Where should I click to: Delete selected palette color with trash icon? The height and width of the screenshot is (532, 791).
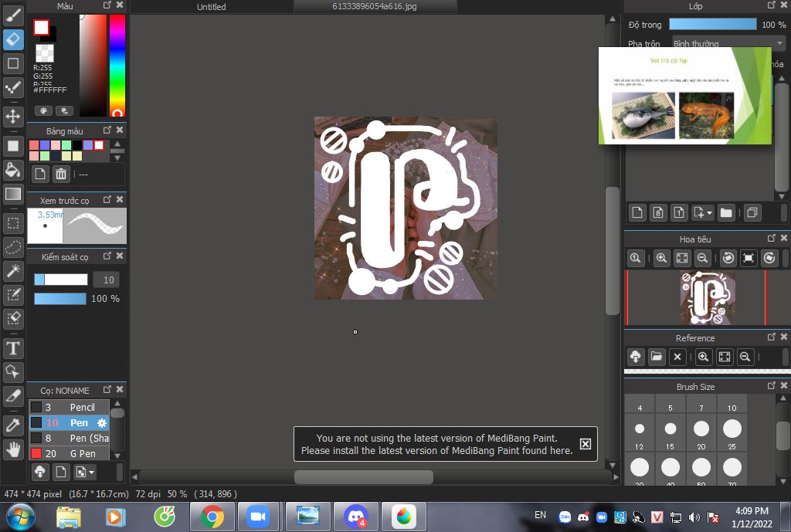point(60,174)
